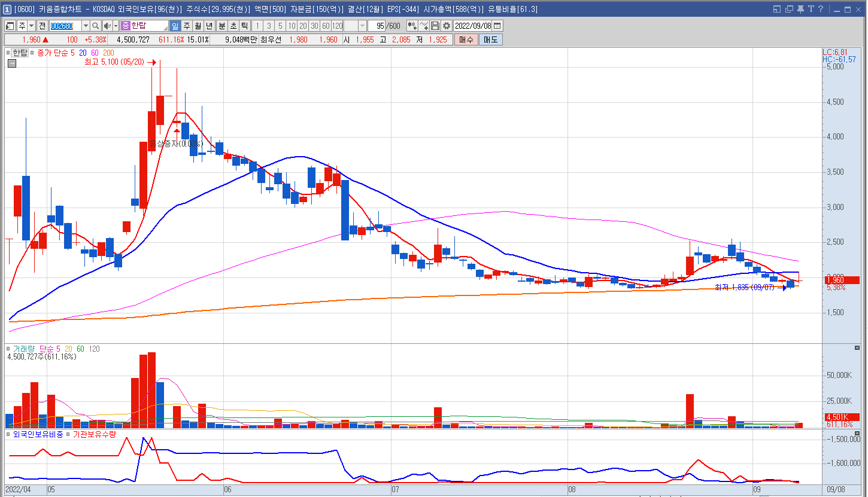This screenshot has width=868, height=497.
Task: Select second 초 chart period
Action: (233, 26)
